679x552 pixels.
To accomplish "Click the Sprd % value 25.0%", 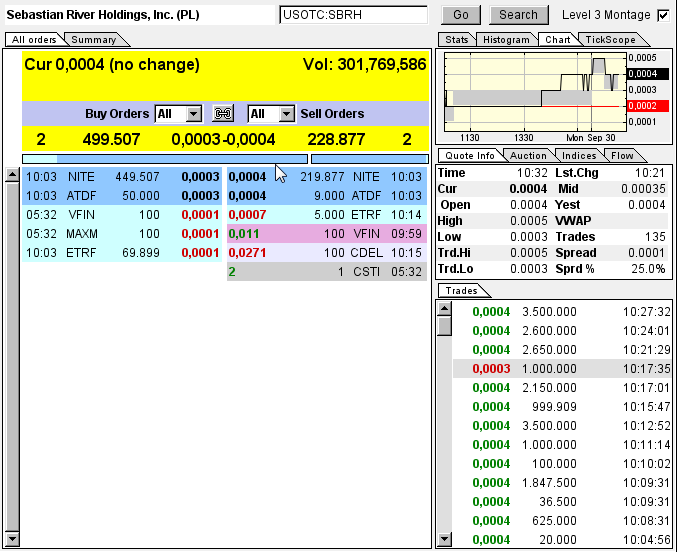I will pos(648,269).
